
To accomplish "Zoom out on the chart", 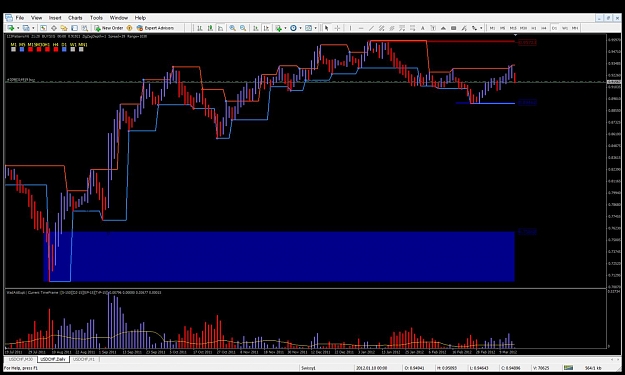I will (x=243, y=28).
